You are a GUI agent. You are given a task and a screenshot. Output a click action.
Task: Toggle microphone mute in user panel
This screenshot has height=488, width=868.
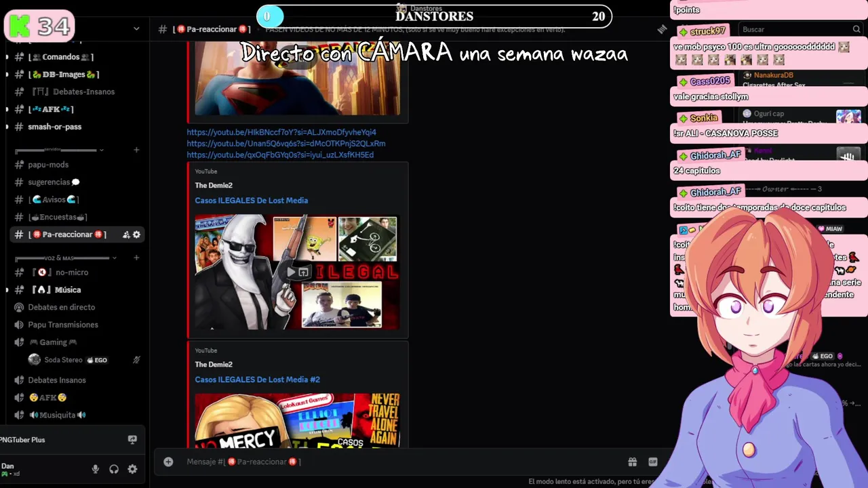pos(96,469)
